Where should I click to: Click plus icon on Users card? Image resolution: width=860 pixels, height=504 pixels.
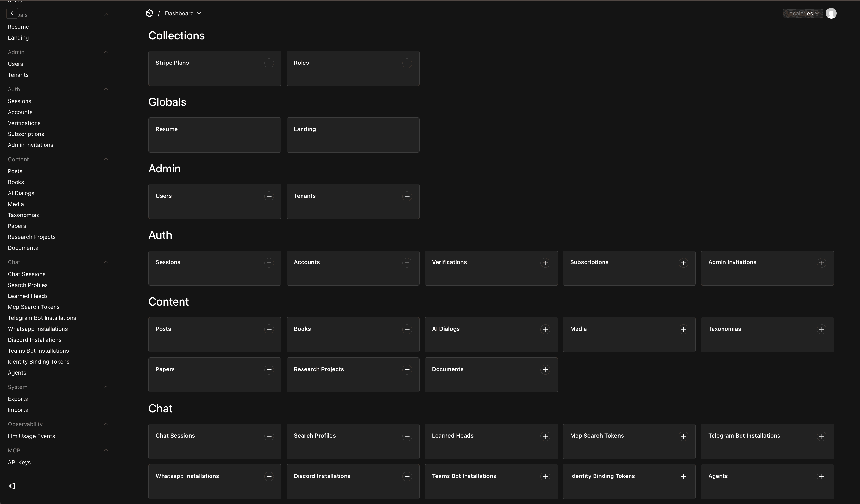pos(269,196)
